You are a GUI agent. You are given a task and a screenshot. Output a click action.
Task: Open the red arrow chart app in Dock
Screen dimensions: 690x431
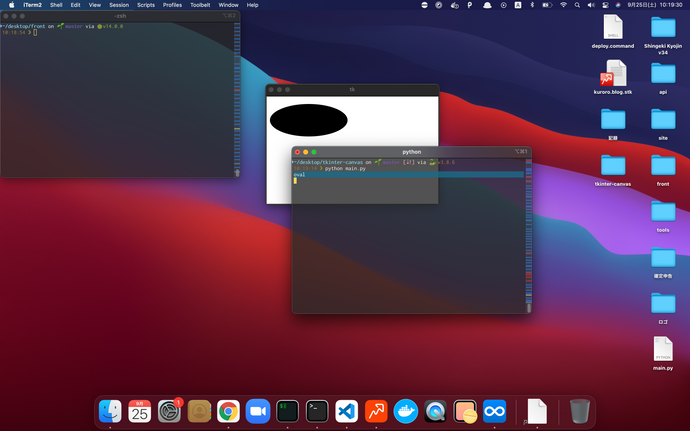(x=376, y=411)
